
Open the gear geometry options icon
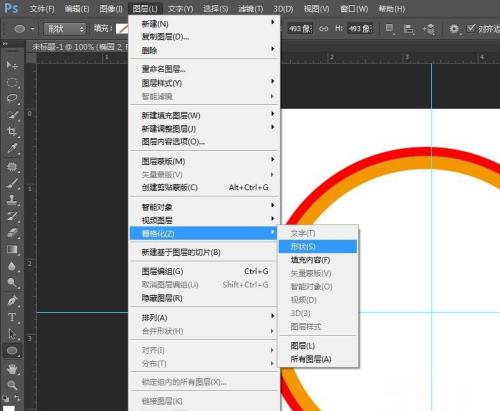pos(454,29)
